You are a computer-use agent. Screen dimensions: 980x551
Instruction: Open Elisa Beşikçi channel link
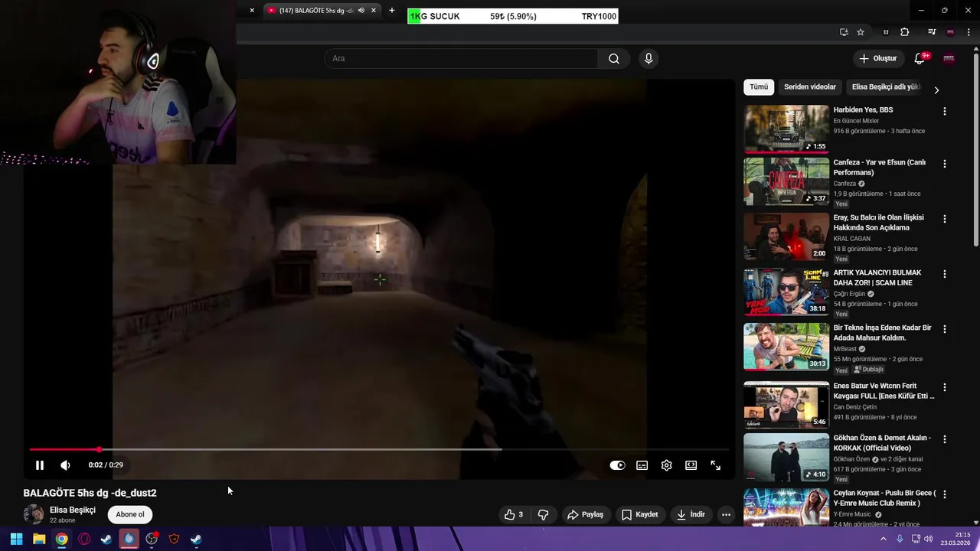tap(73, 510)
